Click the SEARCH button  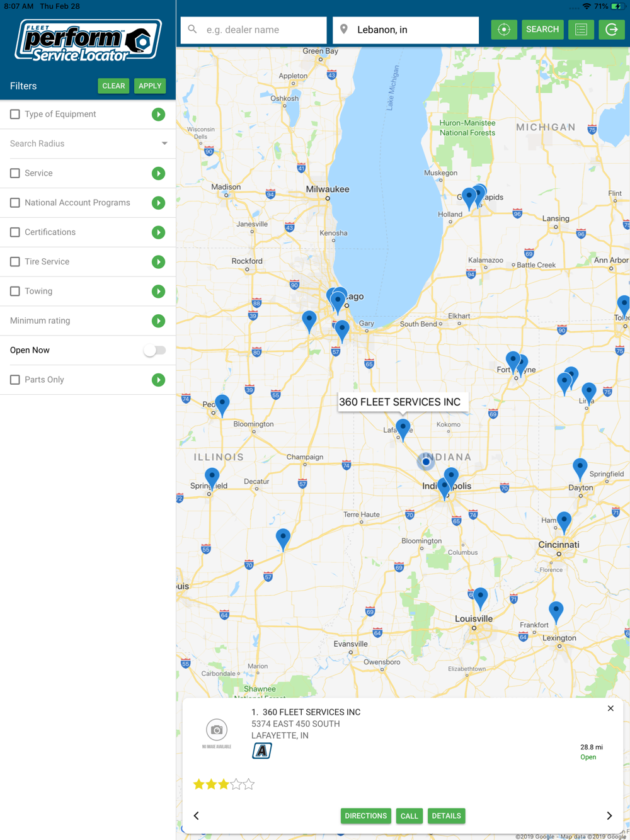(542, 30)
